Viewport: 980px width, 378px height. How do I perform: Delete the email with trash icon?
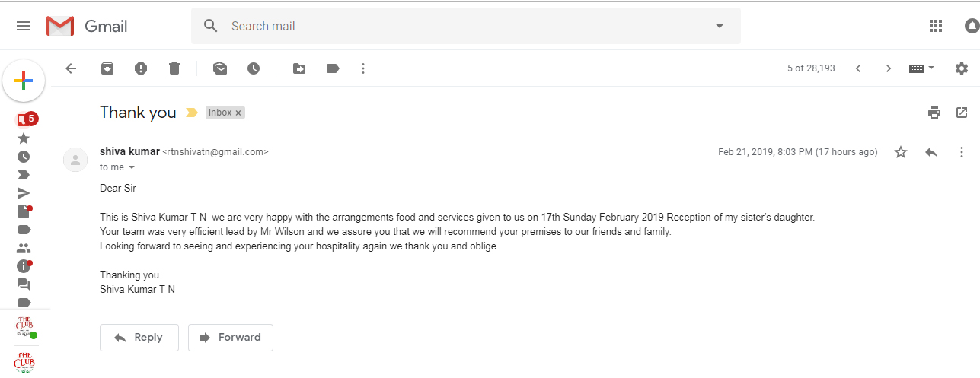coord(174,68)
